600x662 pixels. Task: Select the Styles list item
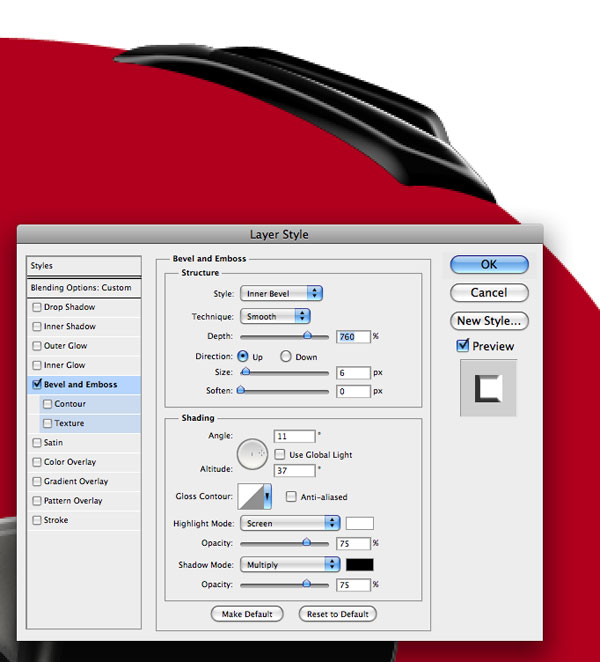click(x=84, y=266)
